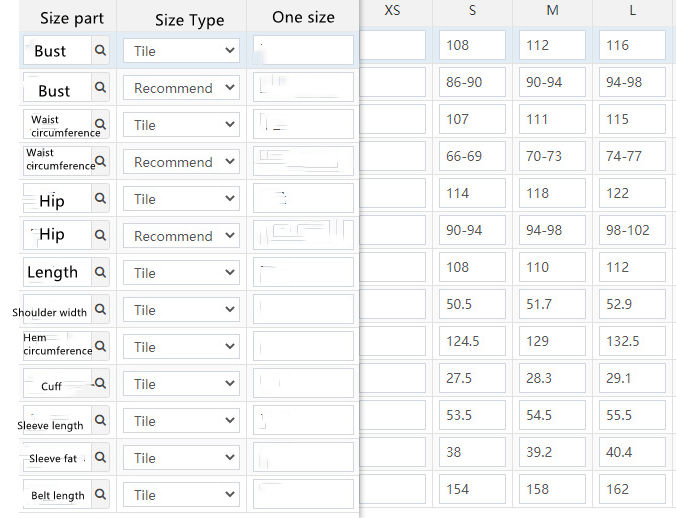Click the Length size part field

pyautogui.click(x=57, y=272)
